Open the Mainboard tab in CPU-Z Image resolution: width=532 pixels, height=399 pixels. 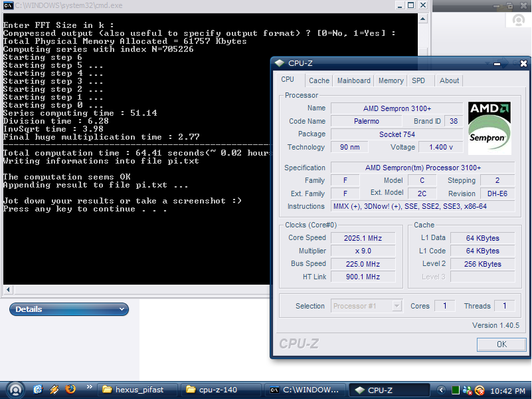pos(353,81)
